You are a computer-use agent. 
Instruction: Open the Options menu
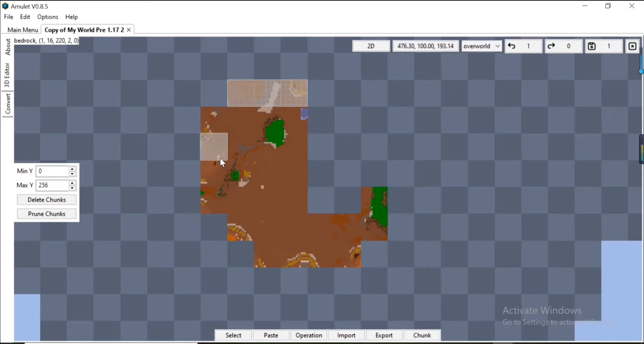tap(47, 17)
